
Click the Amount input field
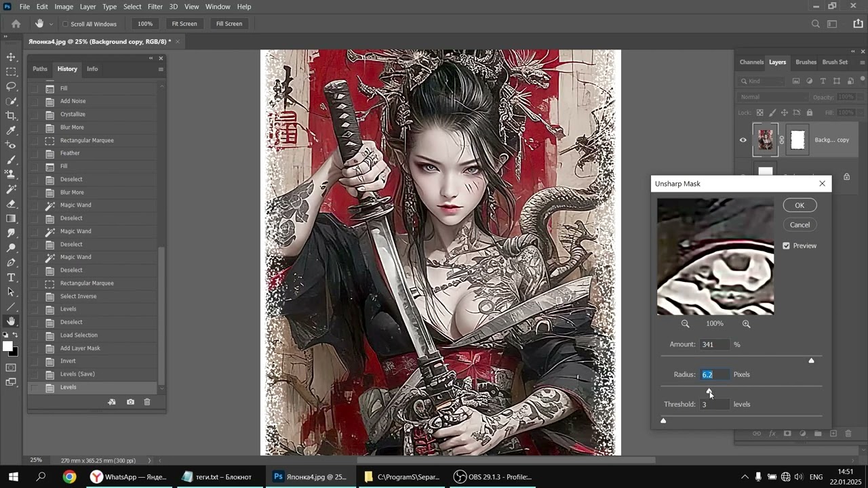[715, 344]
